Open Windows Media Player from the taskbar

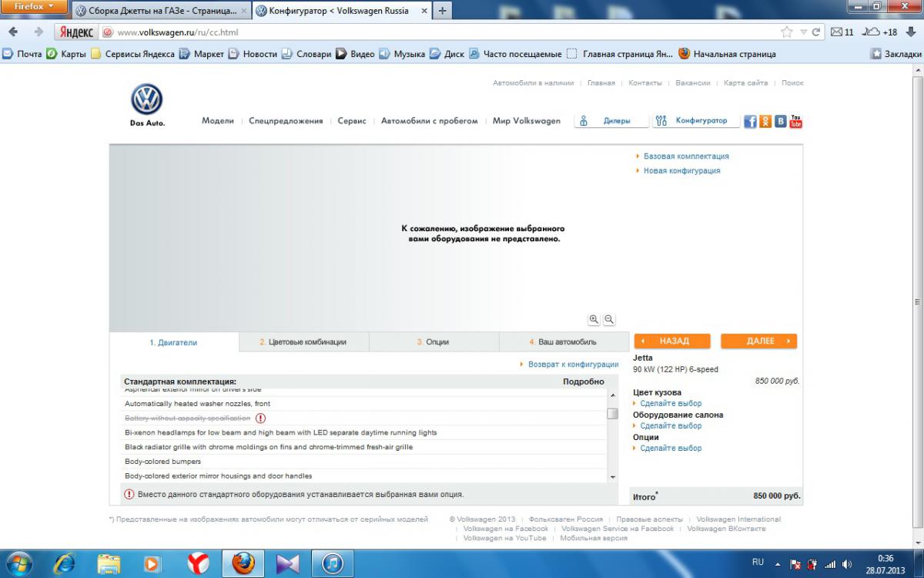pyautogui.click(x=152, y=563)
